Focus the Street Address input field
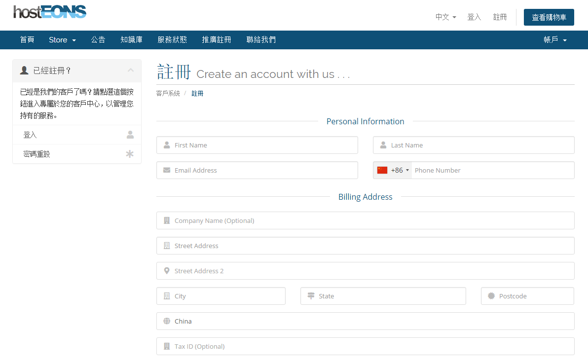588x364 pixels. coord(365,246)
